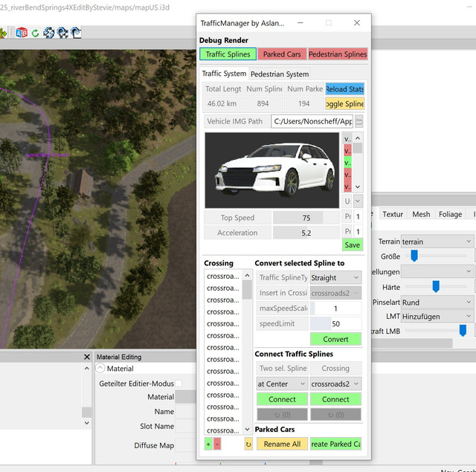Click the yellow Toggle Spline button
This screenshot has width=476, height=472.
pyautogui.click(x=344, y=104)
